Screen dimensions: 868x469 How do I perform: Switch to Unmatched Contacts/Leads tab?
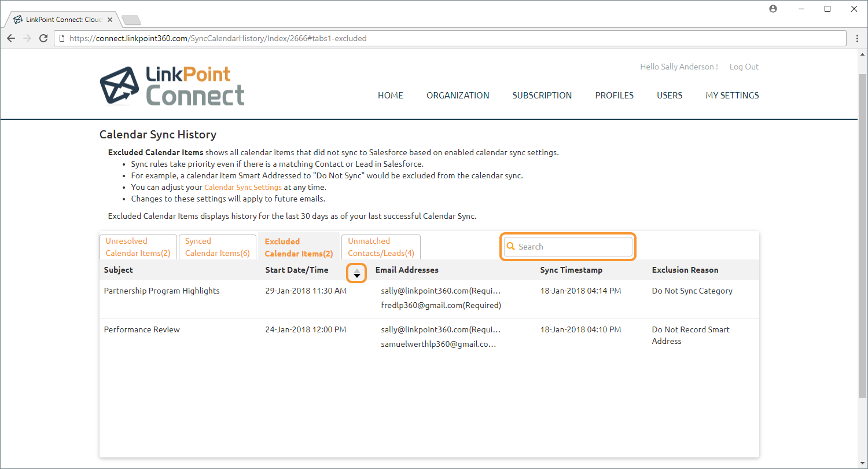click(381, 247)
